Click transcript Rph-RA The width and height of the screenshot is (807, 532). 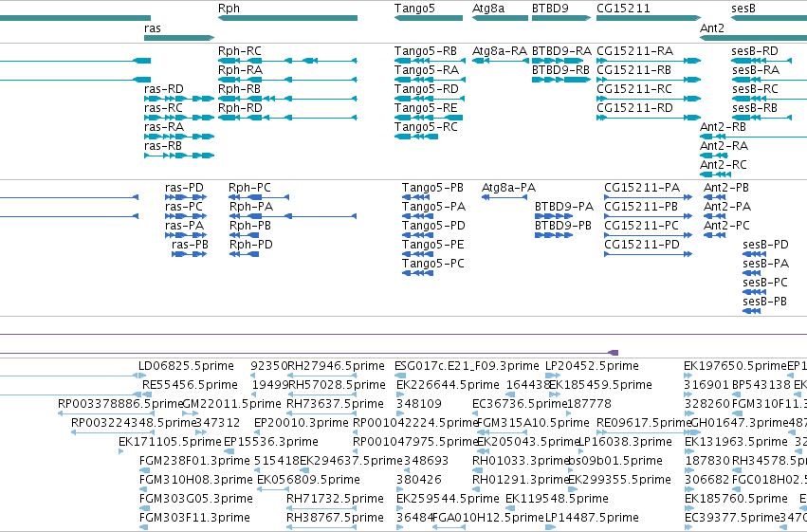[287, 80]
